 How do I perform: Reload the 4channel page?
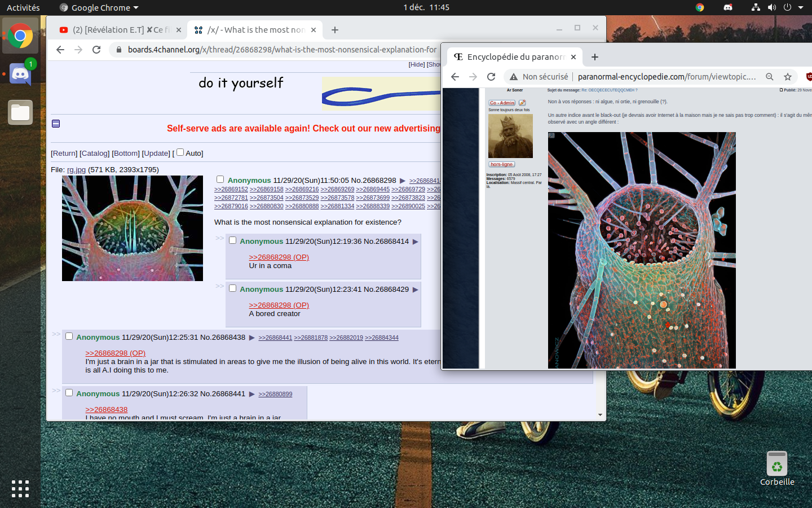tap(96, 50)
